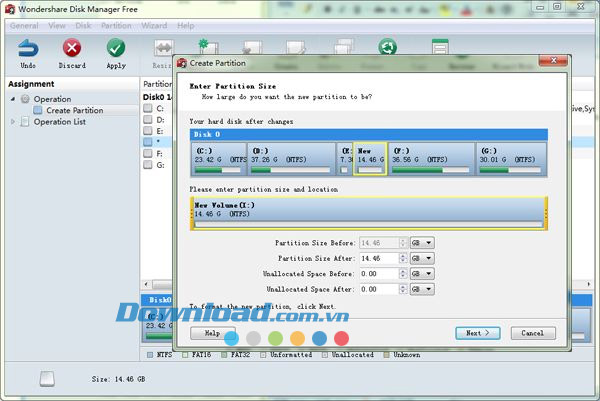Click the Unallocated Space Before value field
The width and height of the screenshot is (600, 401).
pos(379,274)
